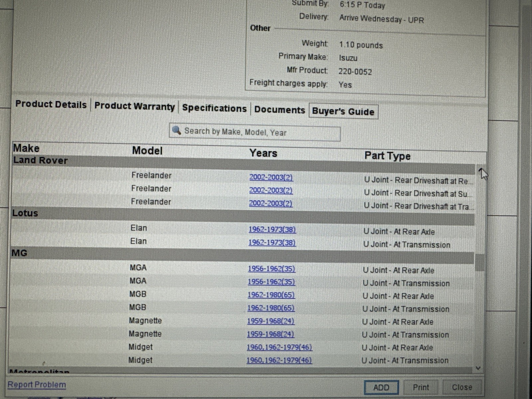
Task: Click the magnifier icon in the search box
Action: click(x=177, y=130)
